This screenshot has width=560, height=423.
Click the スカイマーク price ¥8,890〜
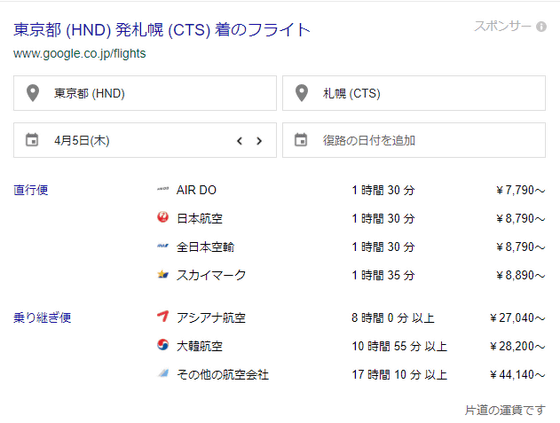pos(521,275)
